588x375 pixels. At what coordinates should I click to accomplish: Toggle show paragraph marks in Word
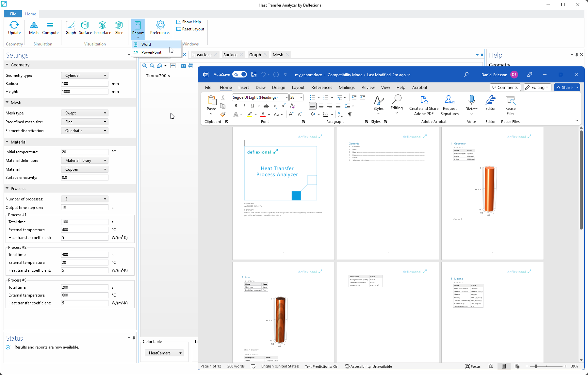(x=350, y=114)
